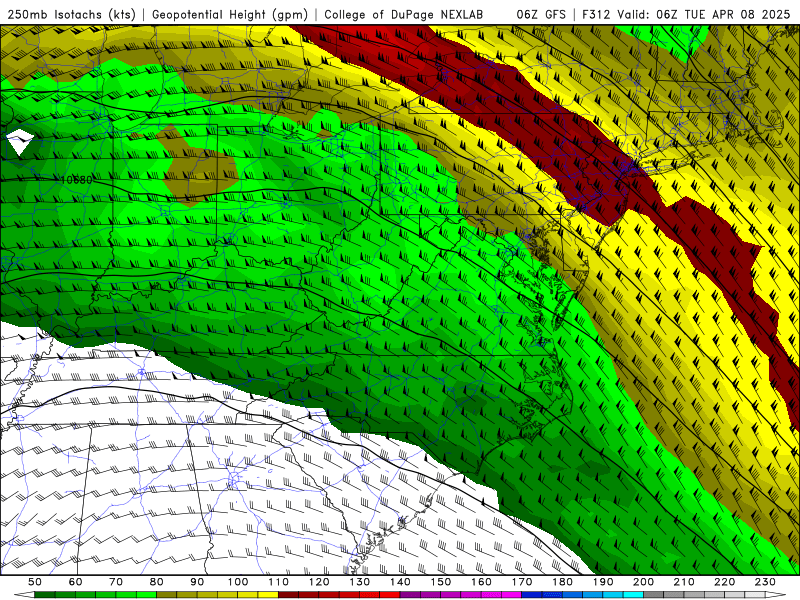Click the 230 value on the color scale

(x=765, y=582)
